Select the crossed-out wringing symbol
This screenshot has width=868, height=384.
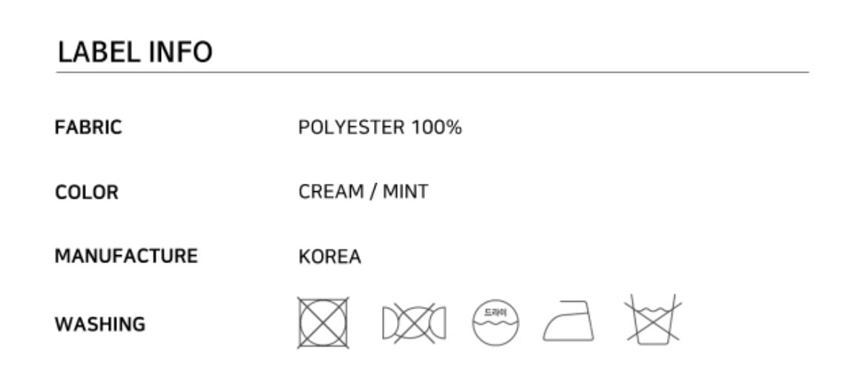(414, 323)
